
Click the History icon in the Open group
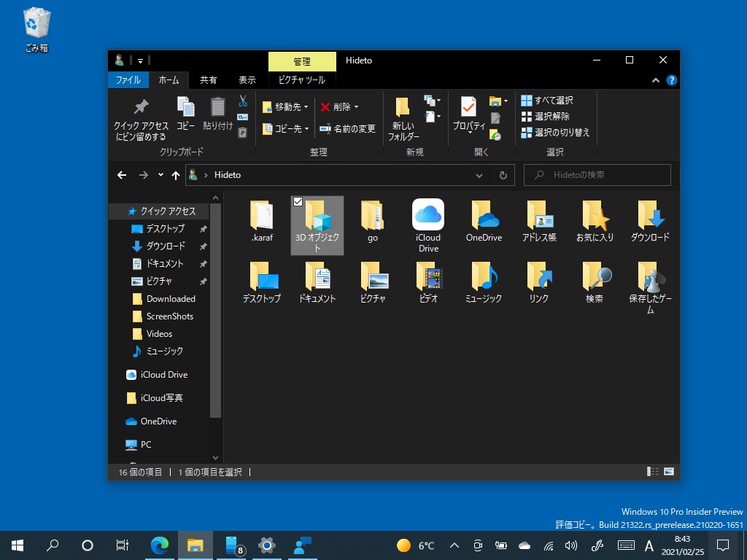pos(495,135)
